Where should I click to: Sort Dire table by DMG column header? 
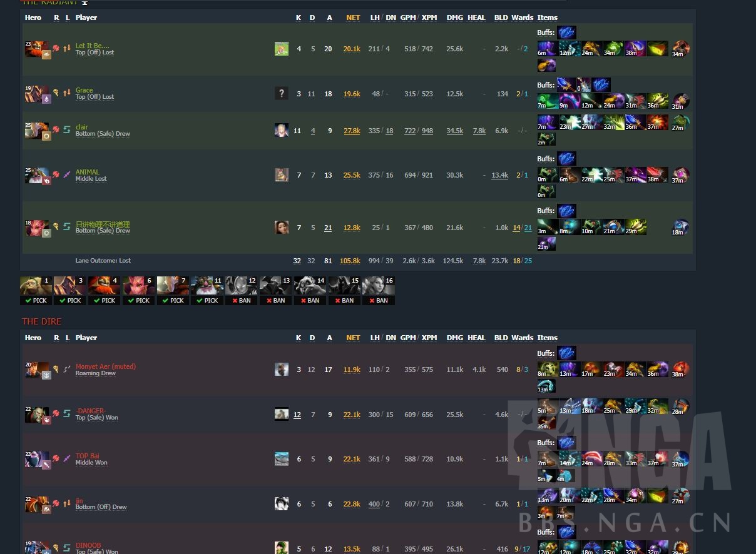454,338
